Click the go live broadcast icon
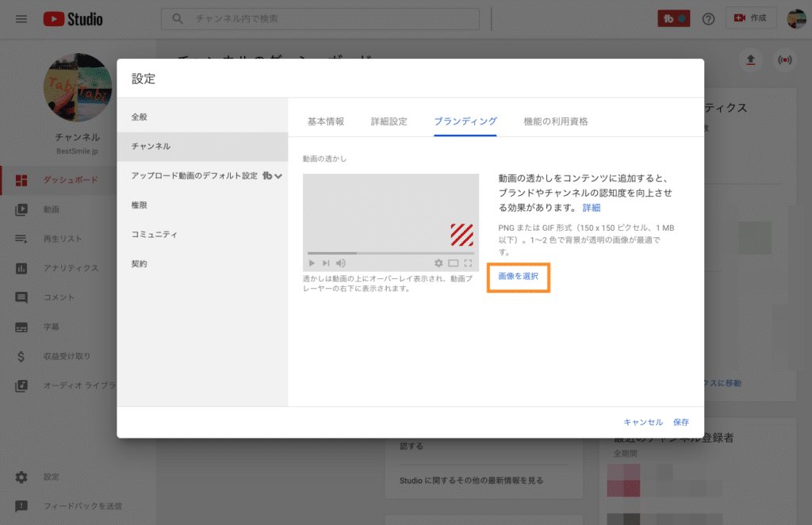The width and height of the screenshot is (812, 525). [784, 60]
